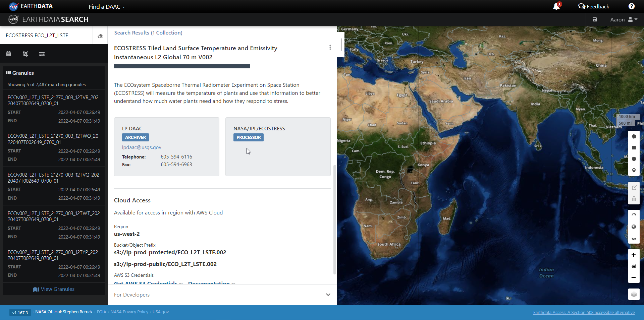644x320 pixels.
Task: Open the Feedback form
Action: (594, 6)
